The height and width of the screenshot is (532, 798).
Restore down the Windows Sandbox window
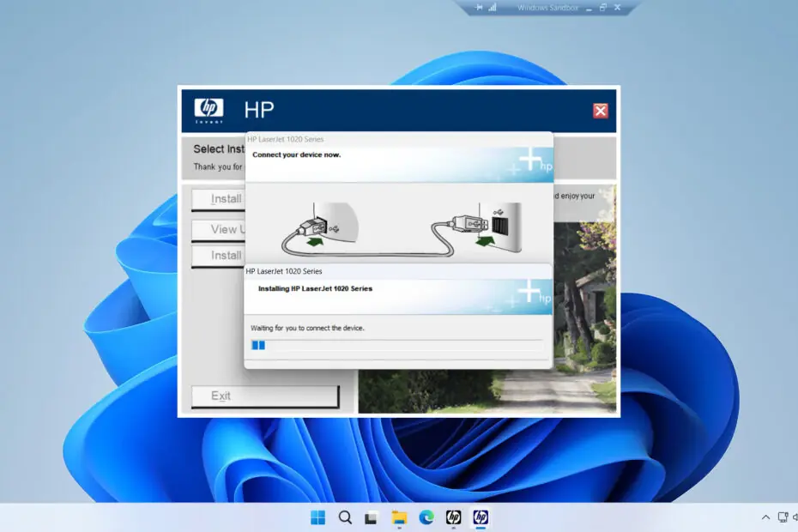pyautogui.click(x=603, y=8)
